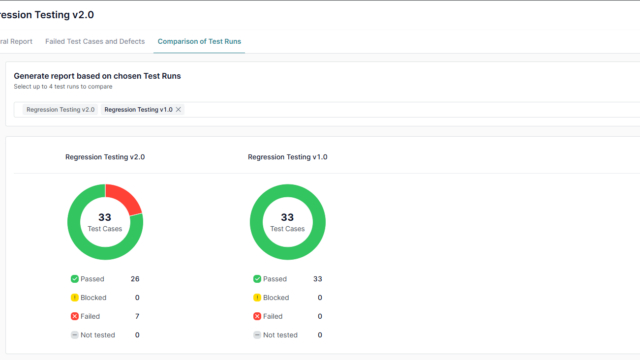Click 'Generate report based on chosen Test Runs' heading
640x360 pixels.
click(97, 76)
